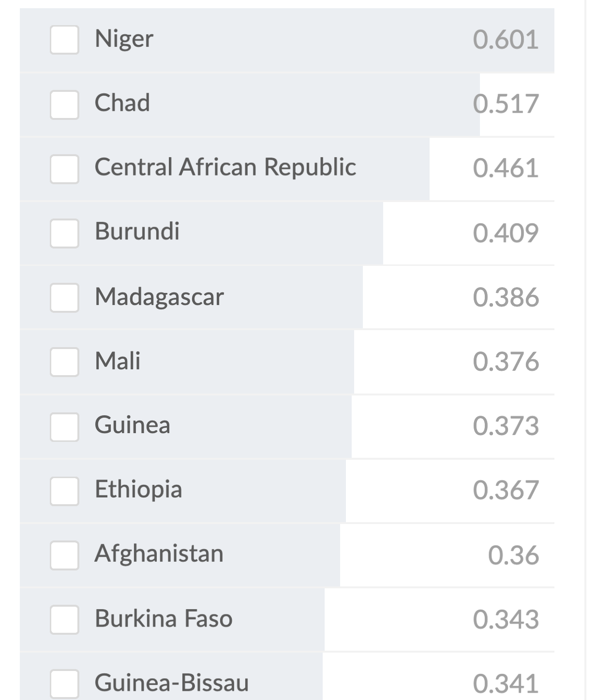Enable the Central African Republic checkbox
The image size is (597, 700).
64,169
